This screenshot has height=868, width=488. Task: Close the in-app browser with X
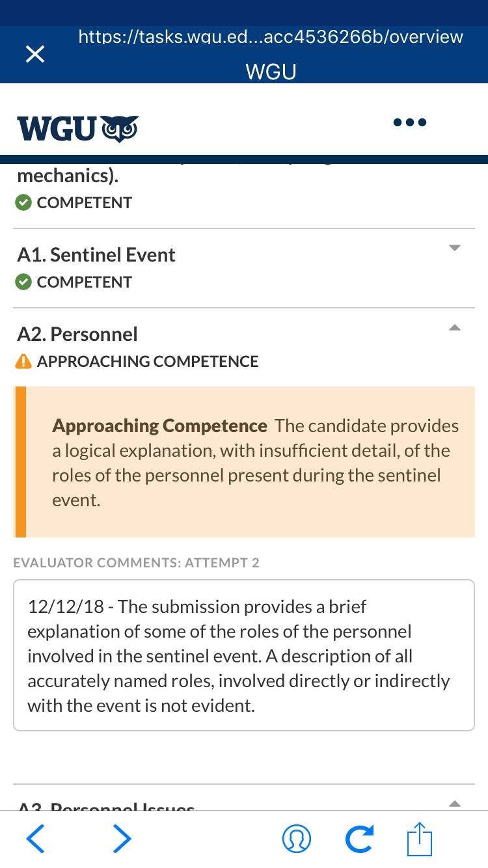35,54
